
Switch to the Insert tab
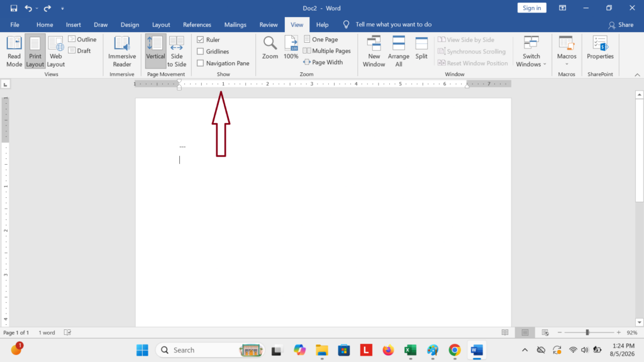pos(73,25)
